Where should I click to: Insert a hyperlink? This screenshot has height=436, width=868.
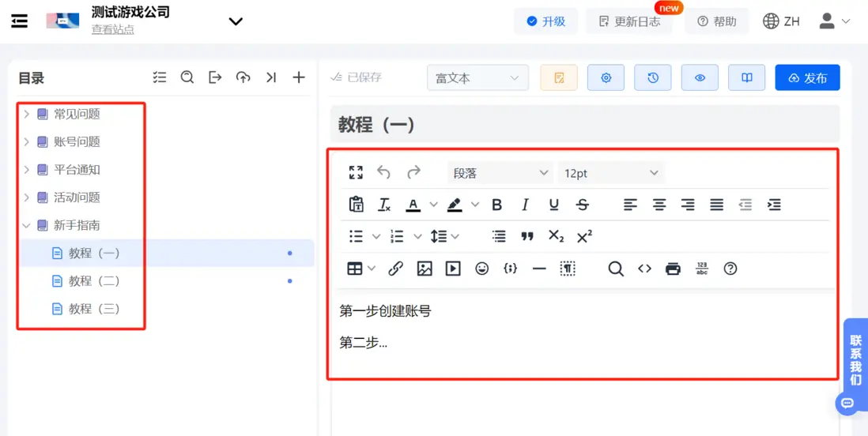click(x=395, y=269)
